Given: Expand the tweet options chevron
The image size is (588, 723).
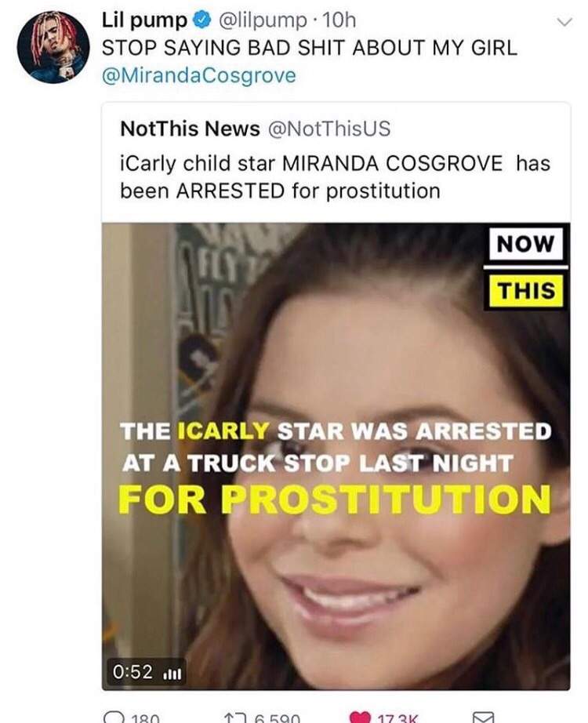Looking at the screenshot, I should pyautogui.click(x=564, y=22).
